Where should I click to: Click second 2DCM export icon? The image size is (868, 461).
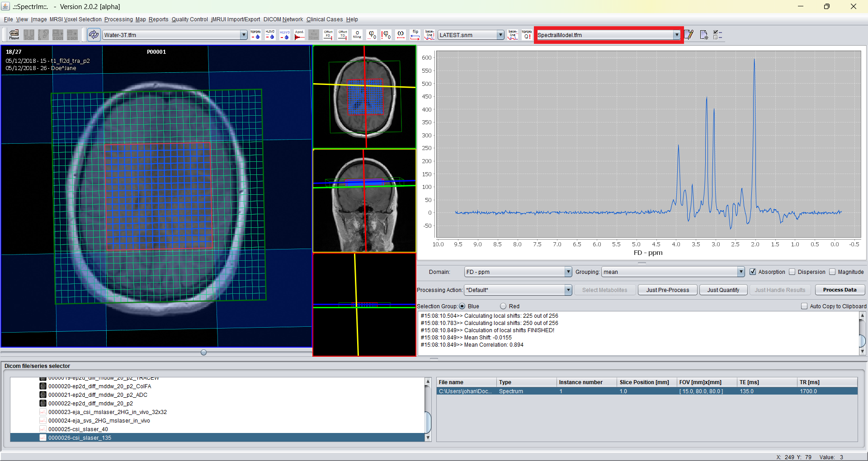(72, 35)
